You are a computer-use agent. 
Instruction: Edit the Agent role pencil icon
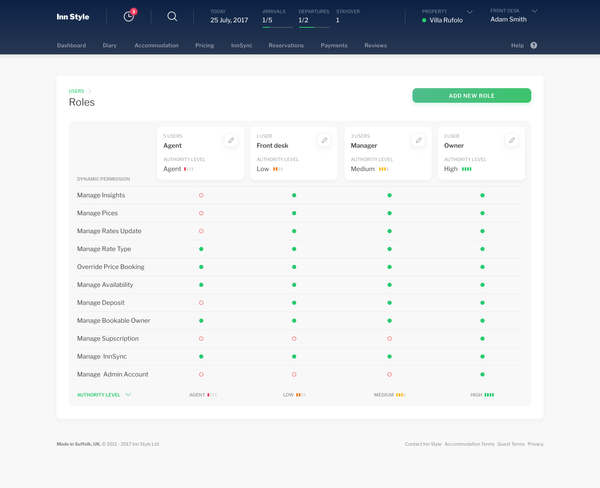click(x=231, y=140)
